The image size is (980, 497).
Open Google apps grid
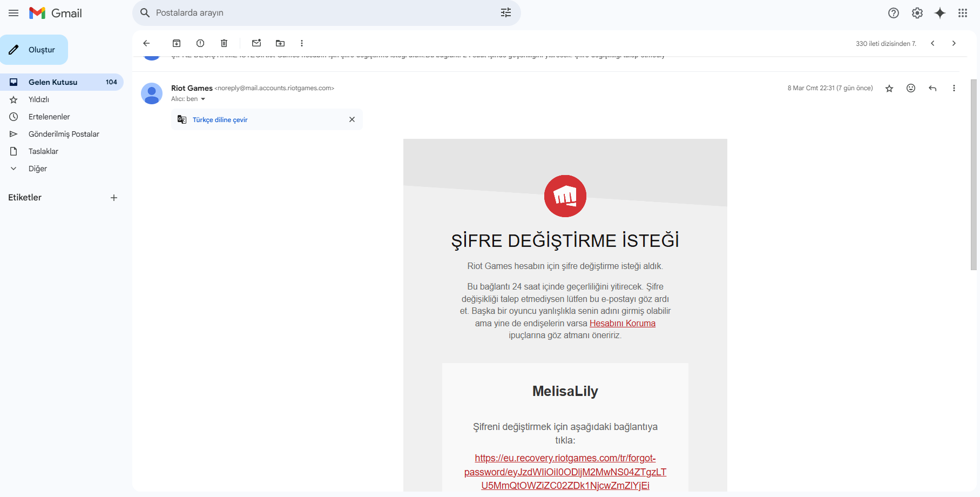click(963, 13)
